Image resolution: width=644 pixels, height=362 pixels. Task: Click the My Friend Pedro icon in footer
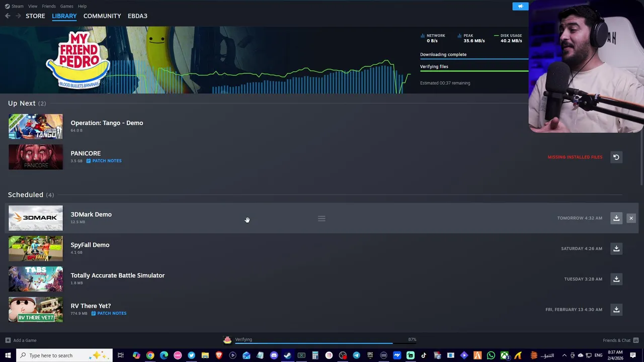tap(227, 340)
